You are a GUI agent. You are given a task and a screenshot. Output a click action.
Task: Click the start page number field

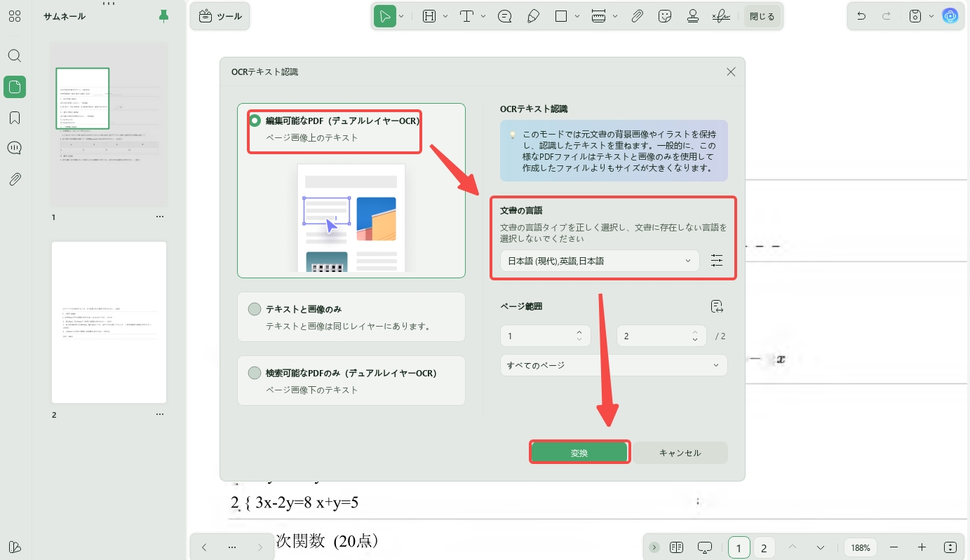545,336
